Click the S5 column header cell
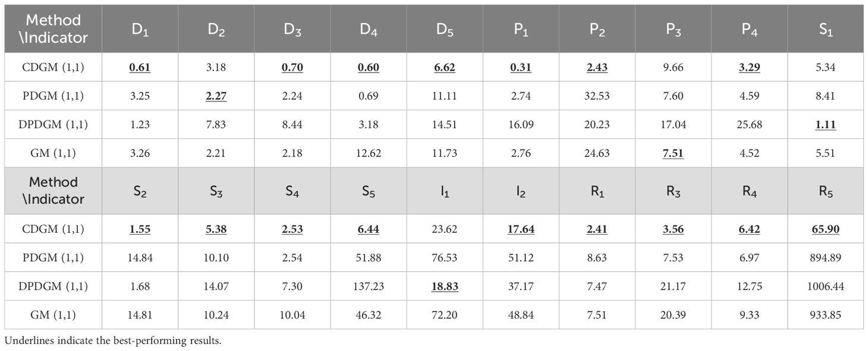 point(369,191)
